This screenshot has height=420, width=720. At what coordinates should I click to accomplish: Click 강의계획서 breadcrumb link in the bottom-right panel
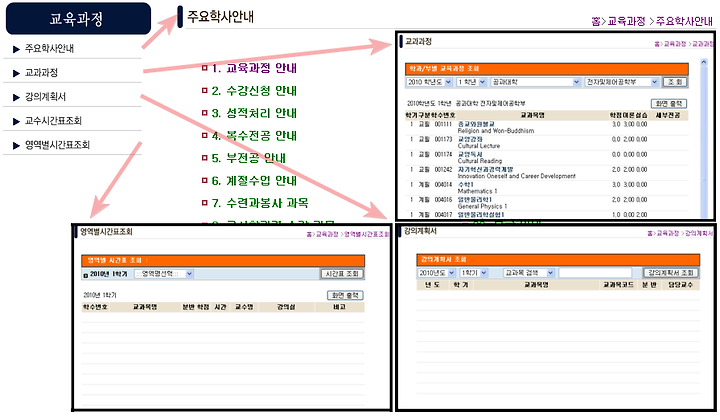point(698,234)
